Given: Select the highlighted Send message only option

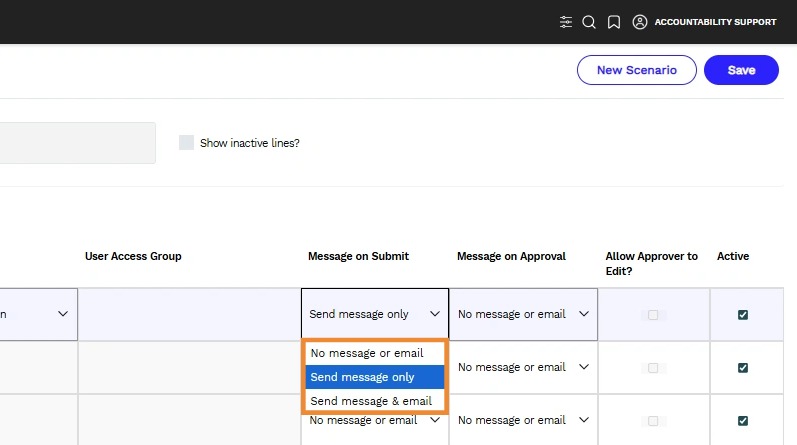Looking at the screenshot, I should (375, 377).
